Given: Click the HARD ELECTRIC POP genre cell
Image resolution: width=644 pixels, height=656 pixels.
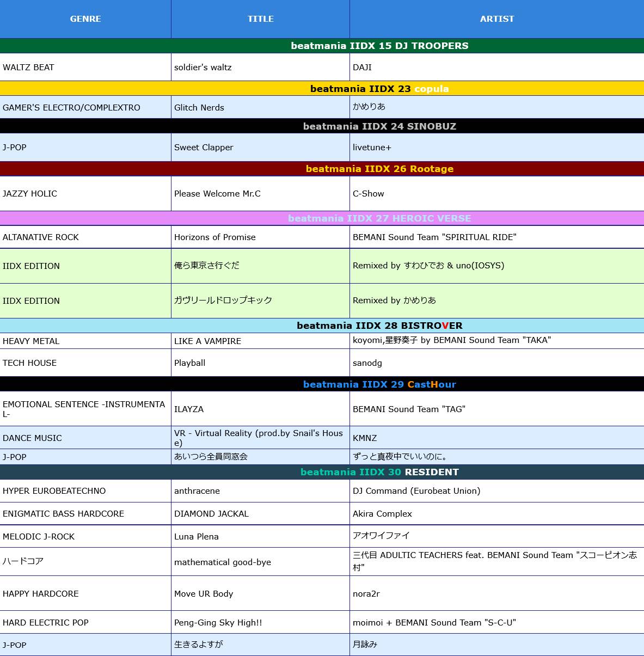Looking at the screenshot, I should pyautogui.click(x=85, y=622).
